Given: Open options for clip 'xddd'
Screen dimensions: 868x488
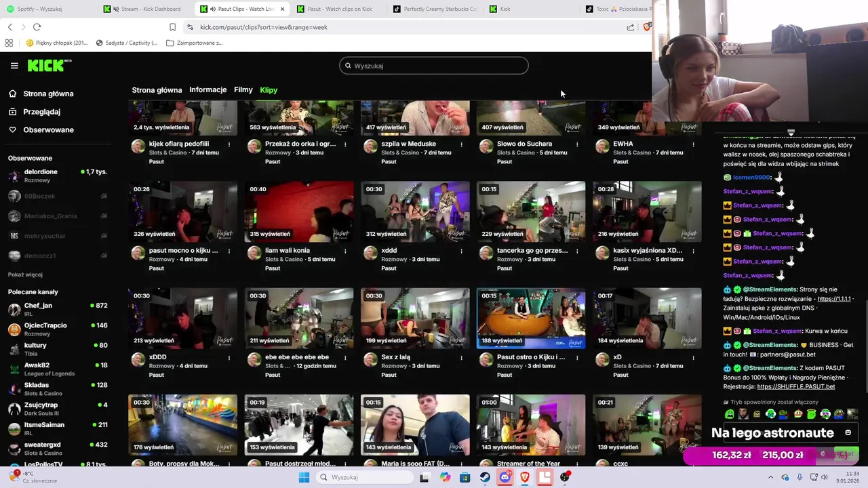Looking at the screenshot, I should point(461,251).
